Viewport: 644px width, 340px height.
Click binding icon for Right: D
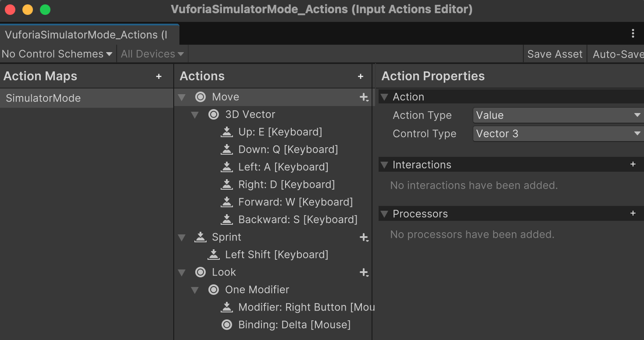coord(227,184)
